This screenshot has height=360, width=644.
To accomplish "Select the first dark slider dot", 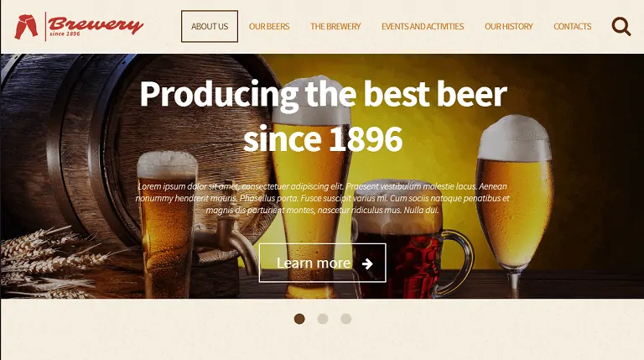I will click(x=299, y=319).
